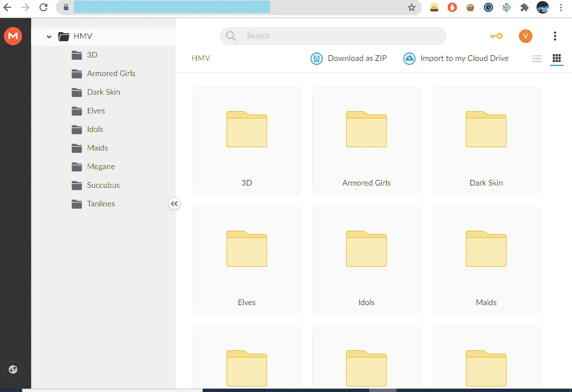Screen dimensions: 572x392
Task: Click the globe language icon in sidebar bottom
Action: [13, 369]
